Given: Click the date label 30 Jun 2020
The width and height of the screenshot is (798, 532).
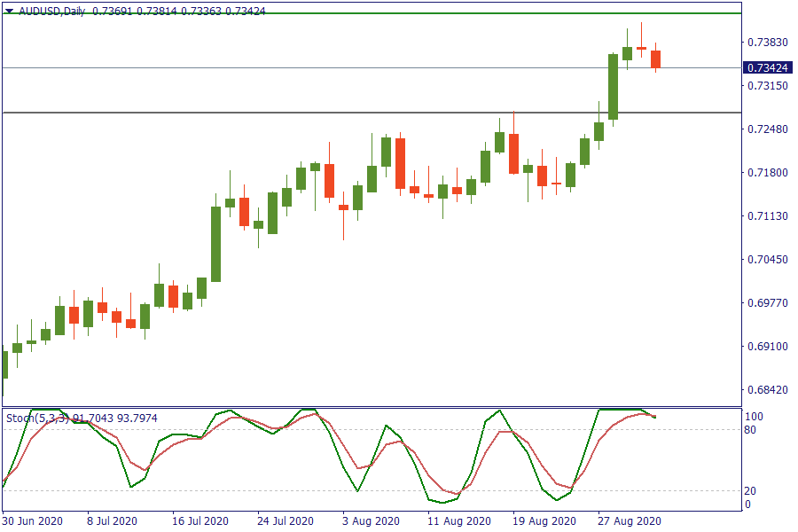Looking at the screenshot, I should [x=33, y=521].
